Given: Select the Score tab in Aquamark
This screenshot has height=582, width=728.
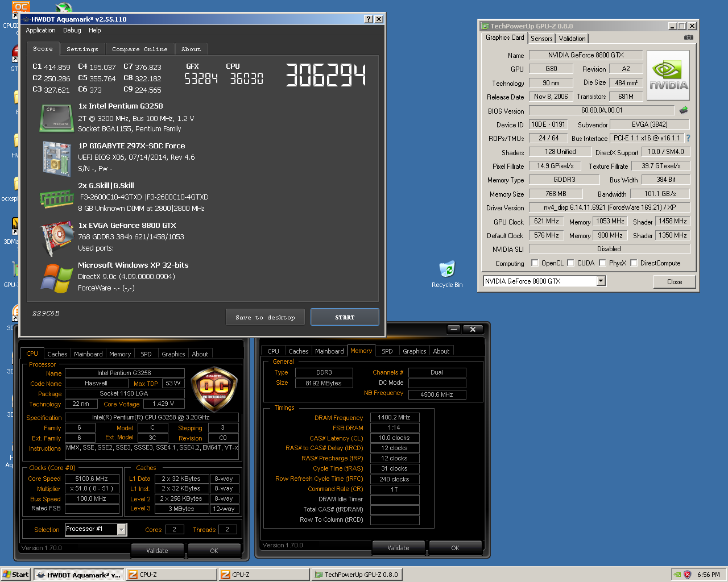Looking at the screenshot, I should (43, 48).
